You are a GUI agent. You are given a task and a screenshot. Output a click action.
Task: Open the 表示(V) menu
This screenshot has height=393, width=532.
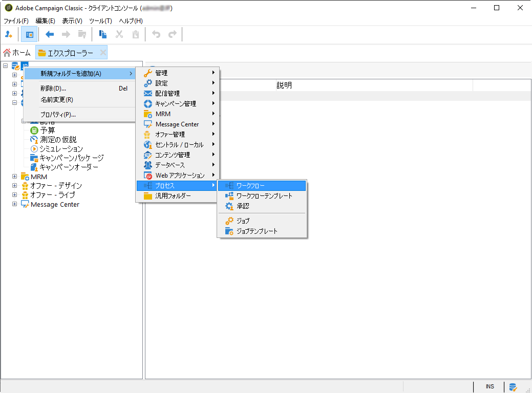point(72,21)
